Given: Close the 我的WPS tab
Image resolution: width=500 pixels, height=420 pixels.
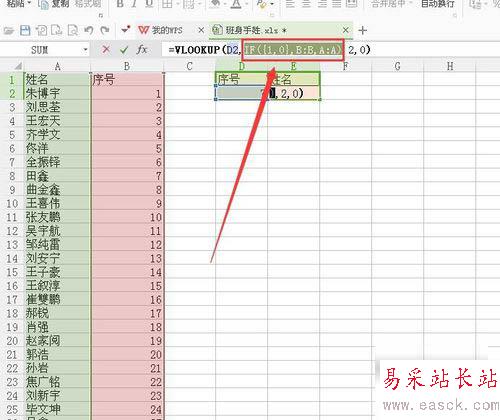Looking at the screenshot, I should (201, 30).
